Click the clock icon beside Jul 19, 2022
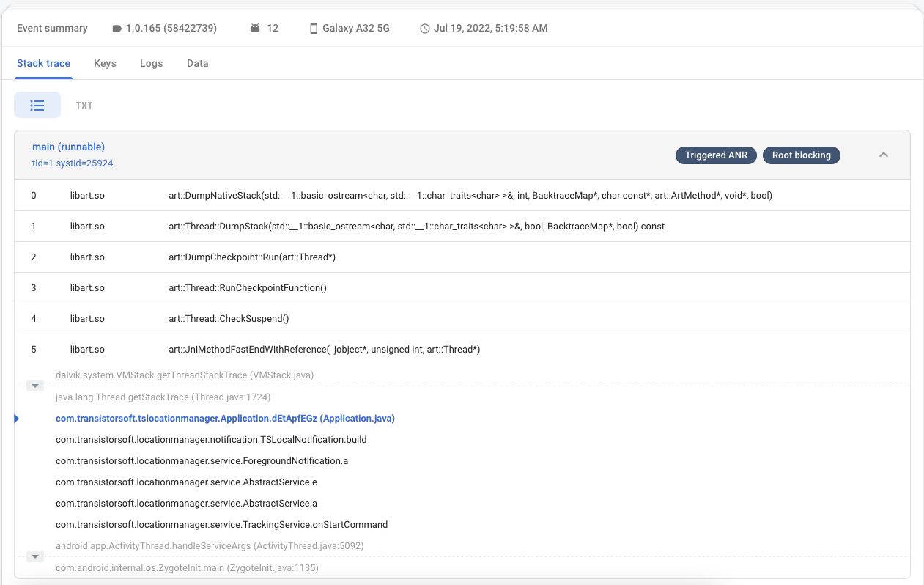 click(x=425, y=29)
